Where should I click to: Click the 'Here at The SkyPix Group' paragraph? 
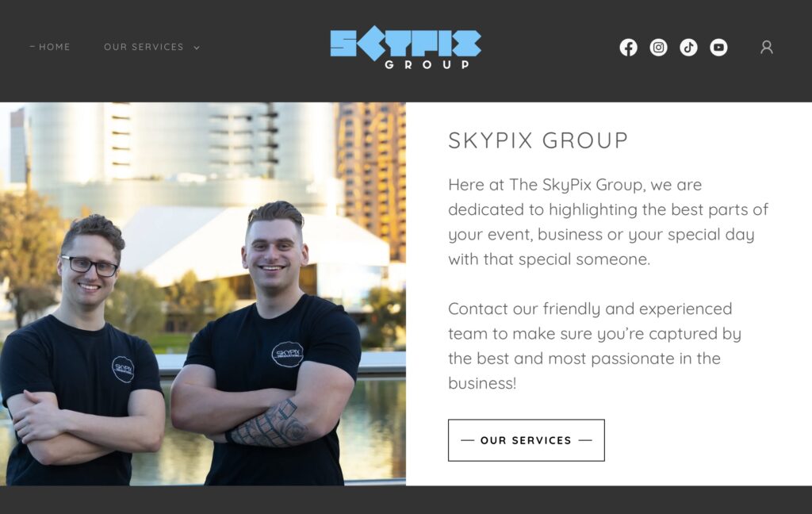point(608,222)
